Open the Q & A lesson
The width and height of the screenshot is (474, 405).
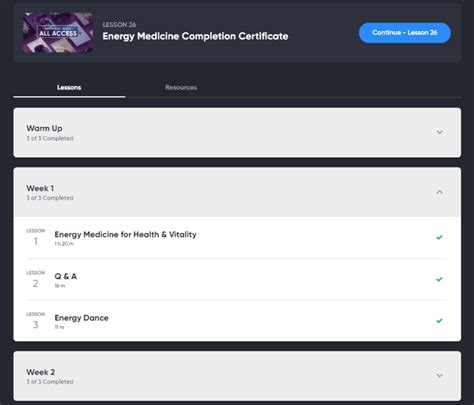pos(66,276)
